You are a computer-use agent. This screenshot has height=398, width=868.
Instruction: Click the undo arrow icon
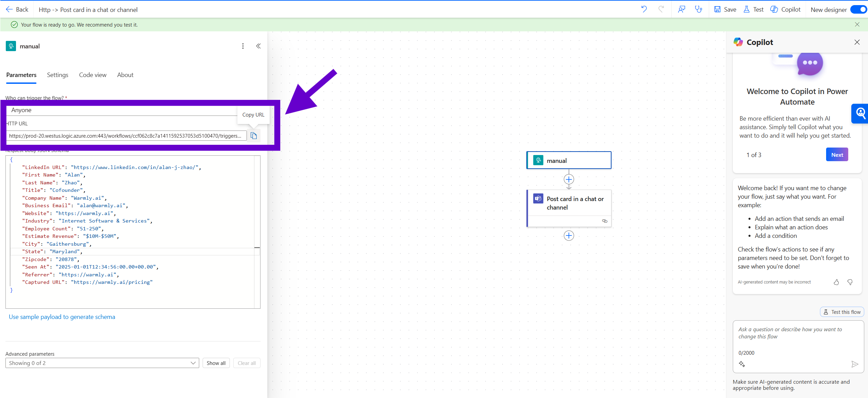(x=644, y=9)
